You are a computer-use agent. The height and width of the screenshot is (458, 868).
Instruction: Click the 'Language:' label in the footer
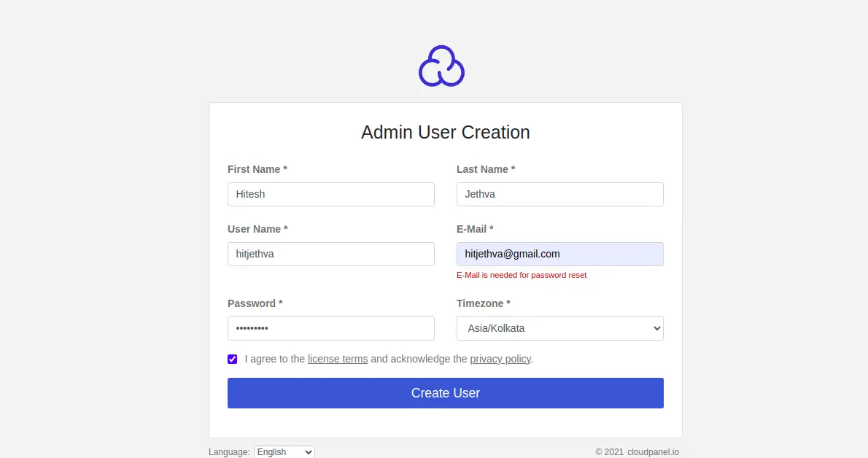[x=229, y=452]
